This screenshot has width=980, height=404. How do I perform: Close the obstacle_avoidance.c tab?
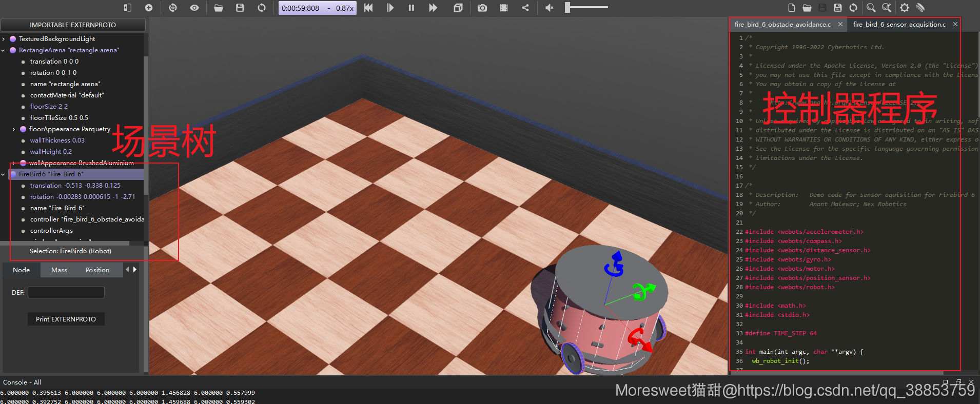840,24
